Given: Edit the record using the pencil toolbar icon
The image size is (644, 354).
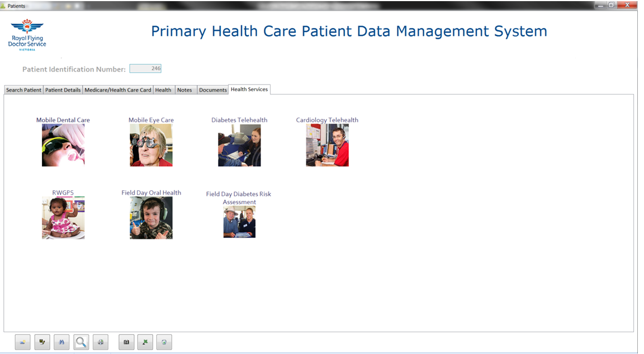Looking at the screenshot, I should (x=42, y=342).
